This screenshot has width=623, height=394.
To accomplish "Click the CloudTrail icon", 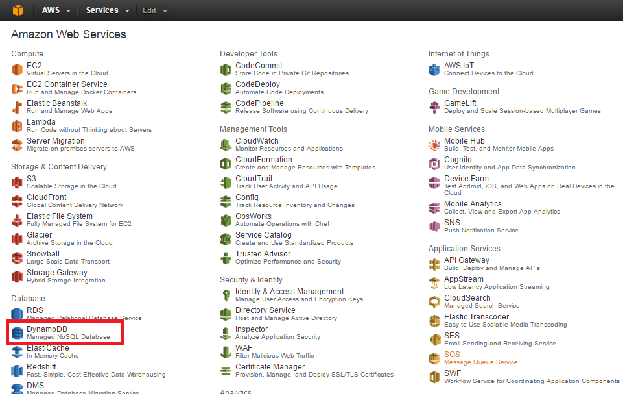I will (x=226, y=182).
